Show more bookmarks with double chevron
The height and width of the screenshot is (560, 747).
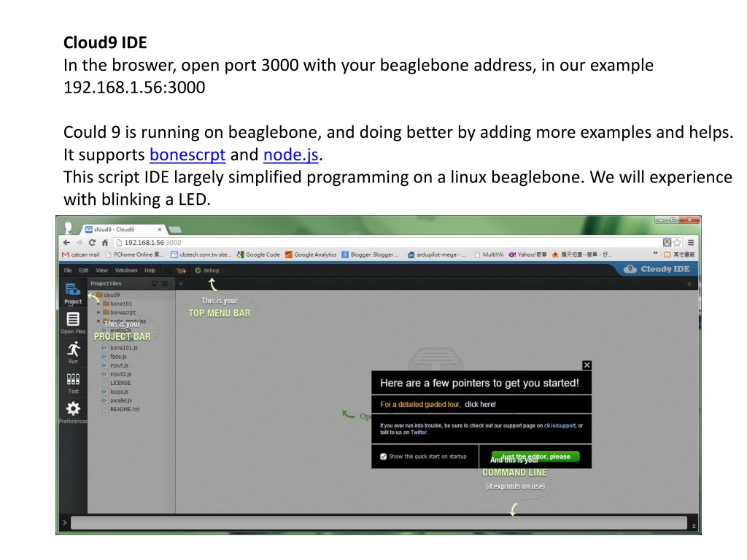[x=655, y=254]
